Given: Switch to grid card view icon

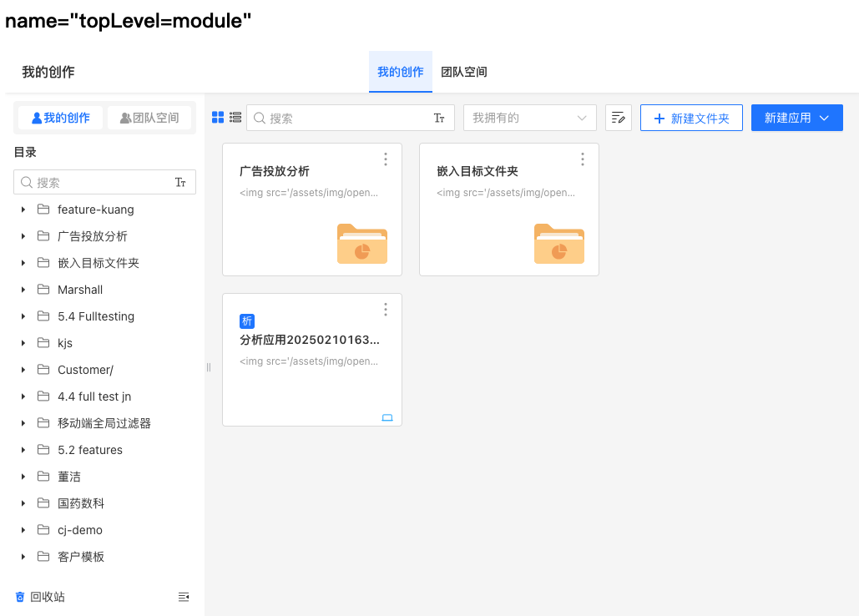Looking at the screenshot, I should click(x=218, y=118).
